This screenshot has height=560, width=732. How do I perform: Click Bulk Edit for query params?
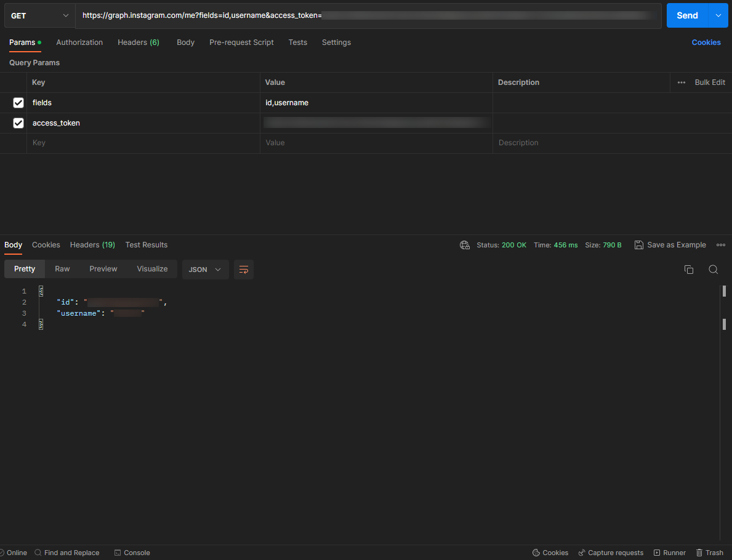pos(710,82)
